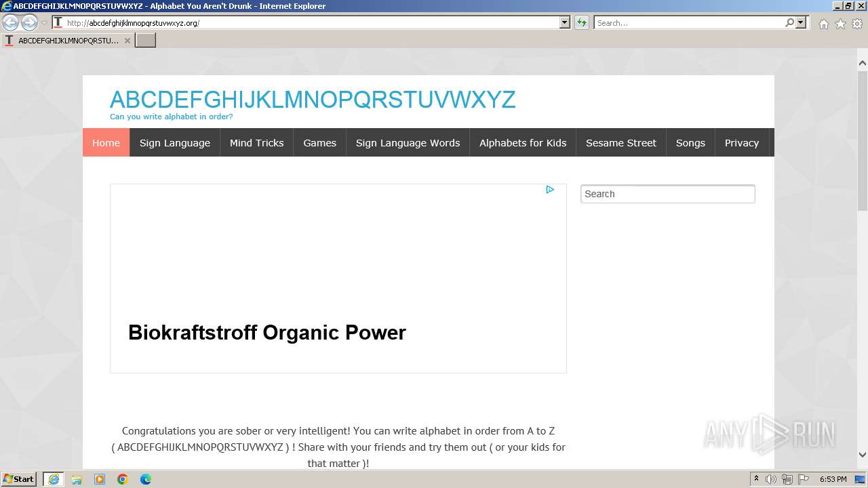
Task: Click the site Search input field
Action: 668,194
